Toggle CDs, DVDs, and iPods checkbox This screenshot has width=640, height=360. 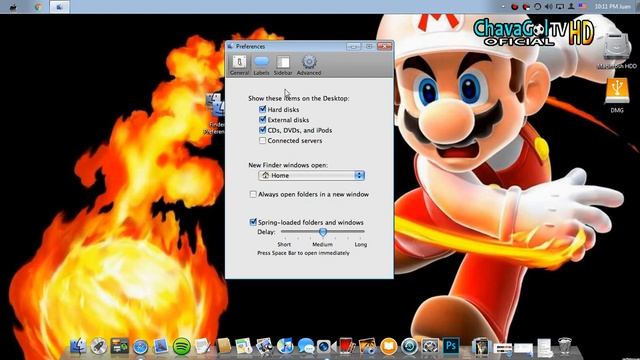[x=262, y=130]
